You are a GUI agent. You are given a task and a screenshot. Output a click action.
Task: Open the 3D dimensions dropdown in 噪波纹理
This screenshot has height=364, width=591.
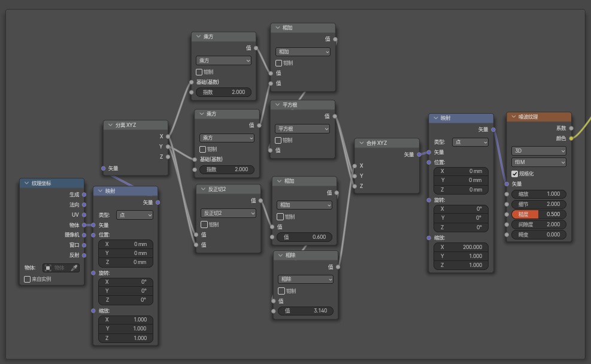pyautogui.click(x=538, y=151)
